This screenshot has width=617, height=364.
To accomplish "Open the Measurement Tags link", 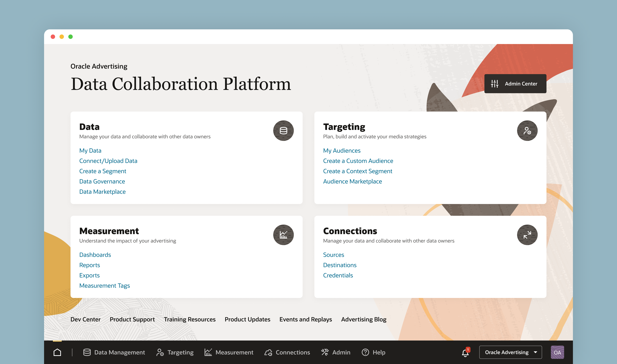I will pyautogui.click(x=105, y=285).
